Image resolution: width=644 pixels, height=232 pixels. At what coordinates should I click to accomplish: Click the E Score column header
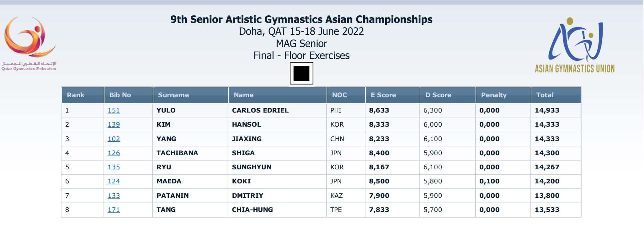(x=383, y=95)
